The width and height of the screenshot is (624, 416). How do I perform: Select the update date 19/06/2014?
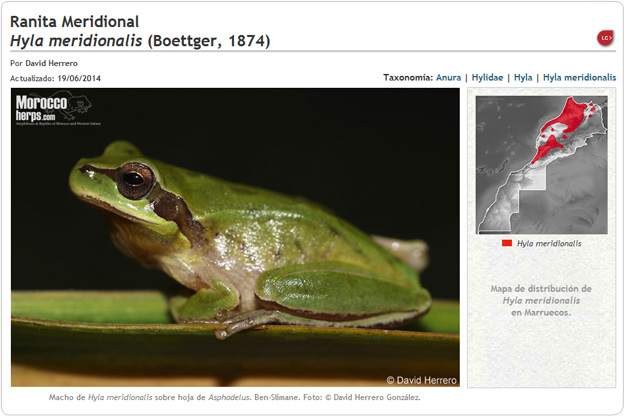79,78
